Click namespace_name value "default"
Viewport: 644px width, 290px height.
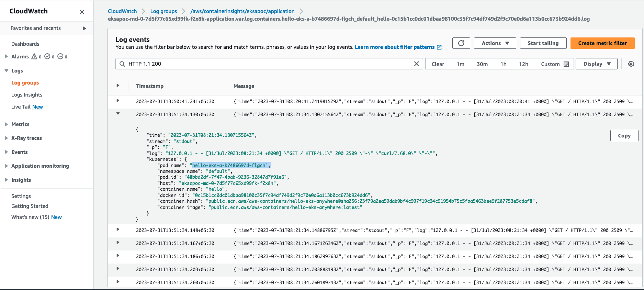pyautogui.click(x=218, y=171)
